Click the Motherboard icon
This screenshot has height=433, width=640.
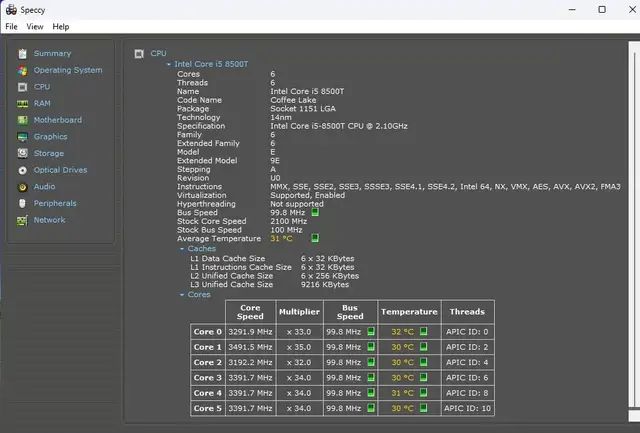pyautogui.click(x=22, y=120)
